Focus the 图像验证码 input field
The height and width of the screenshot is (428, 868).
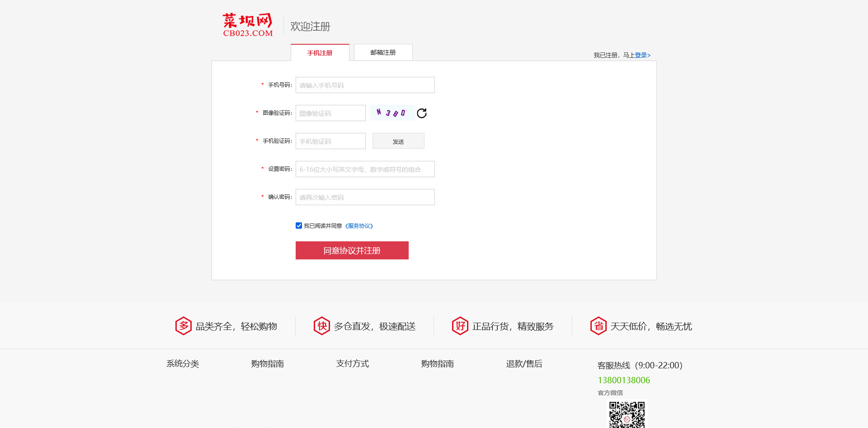click(x=330, y=113)
